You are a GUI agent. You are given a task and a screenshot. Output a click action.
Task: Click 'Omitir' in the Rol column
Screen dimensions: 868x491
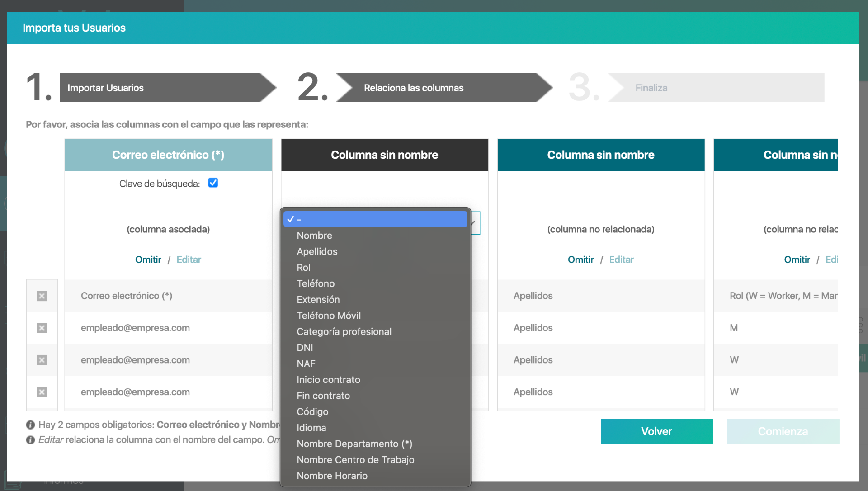(797, 260)
